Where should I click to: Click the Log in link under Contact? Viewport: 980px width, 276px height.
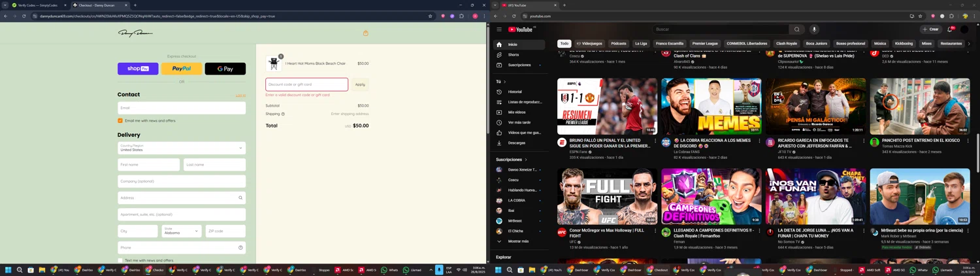pyautogui.click(x=240, y=95)
